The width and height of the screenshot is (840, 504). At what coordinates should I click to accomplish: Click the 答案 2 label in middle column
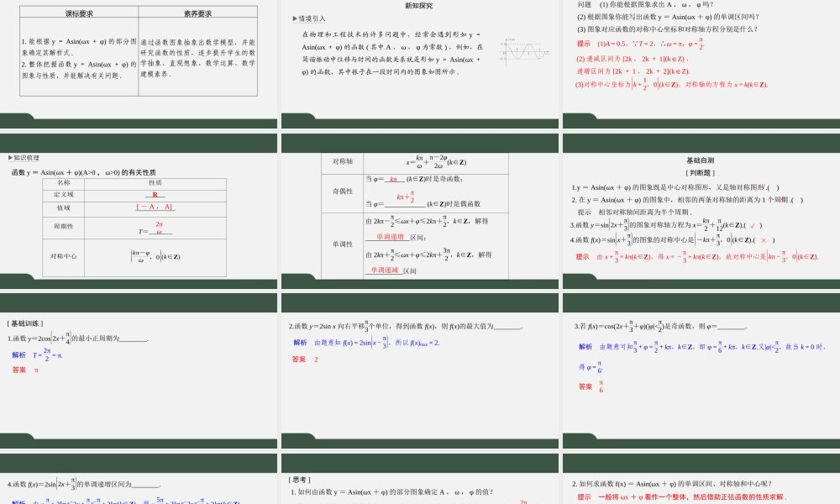pos(300,358)
